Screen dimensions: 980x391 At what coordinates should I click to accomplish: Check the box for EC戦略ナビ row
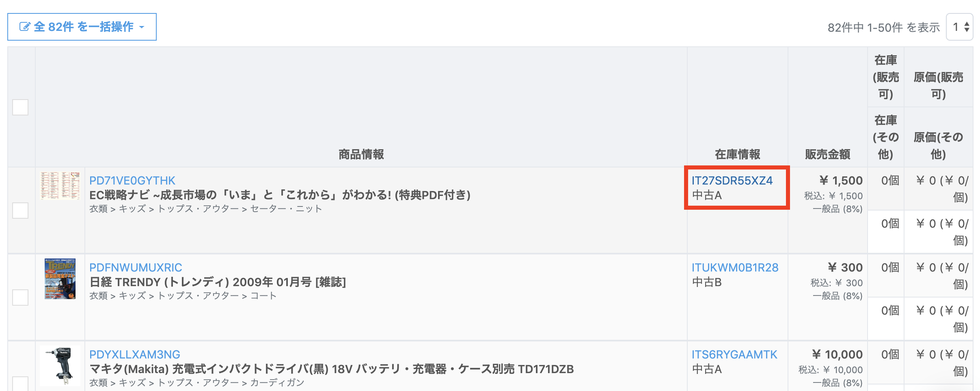coord(20,211)
